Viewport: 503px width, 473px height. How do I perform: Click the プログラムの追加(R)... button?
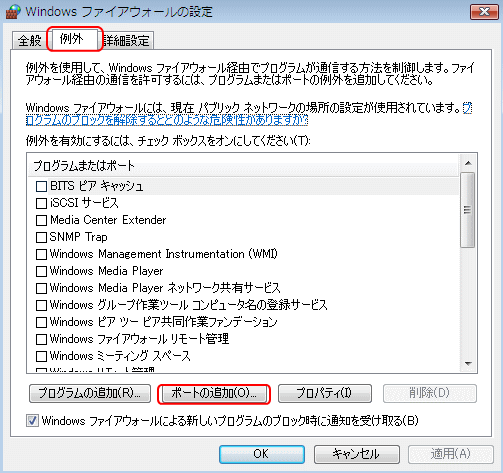click(x=90, y=394)
